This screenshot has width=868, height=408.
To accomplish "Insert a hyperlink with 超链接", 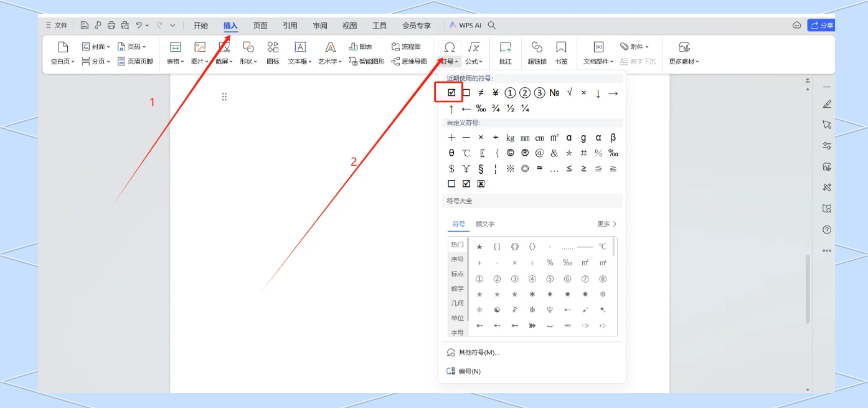I will (537, 53).
